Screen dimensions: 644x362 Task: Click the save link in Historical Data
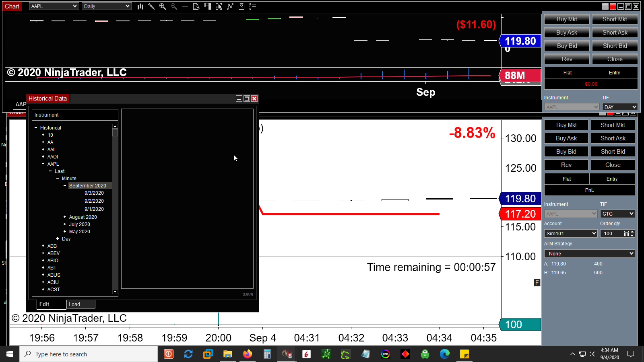[248, 294]
